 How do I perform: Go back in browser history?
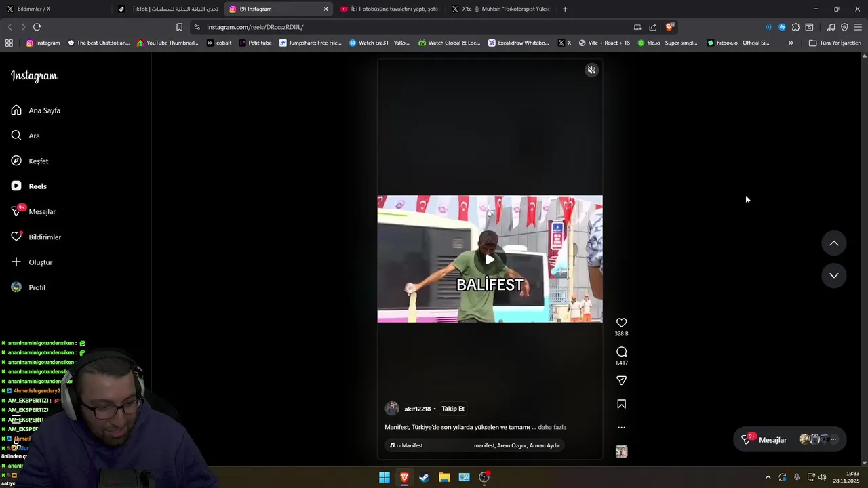tap(9, 27)
